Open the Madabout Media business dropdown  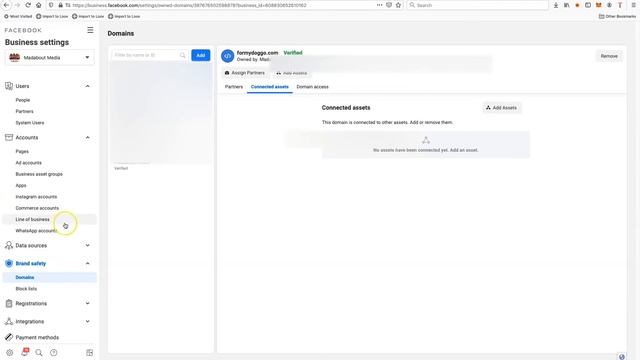pyautogui.click(x=49, y=58)
